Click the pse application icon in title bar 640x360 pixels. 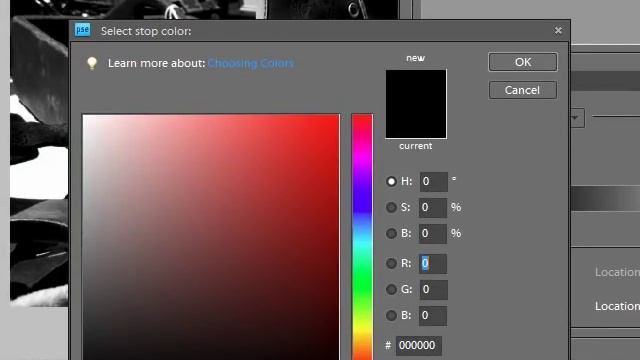(x=82, y=30)
